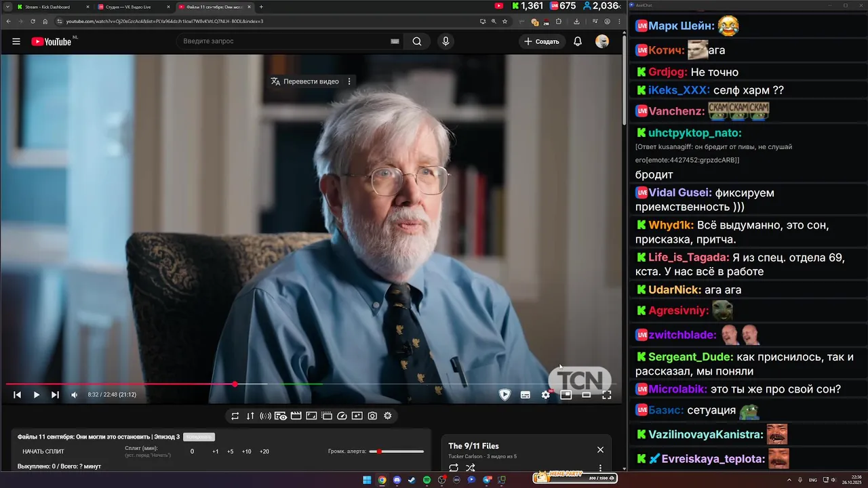Open the tab search dropdown arrow

tap(6, 7)
